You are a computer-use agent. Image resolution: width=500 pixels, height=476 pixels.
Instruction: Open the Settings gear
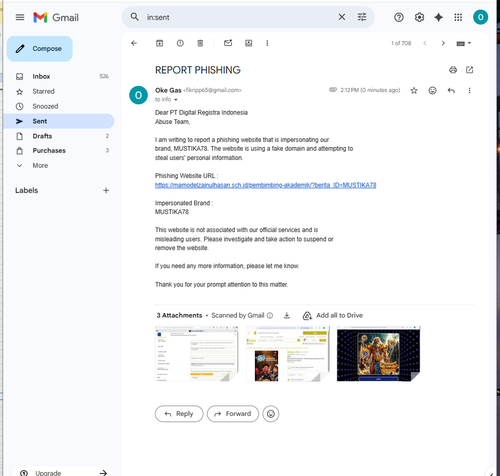419,17
